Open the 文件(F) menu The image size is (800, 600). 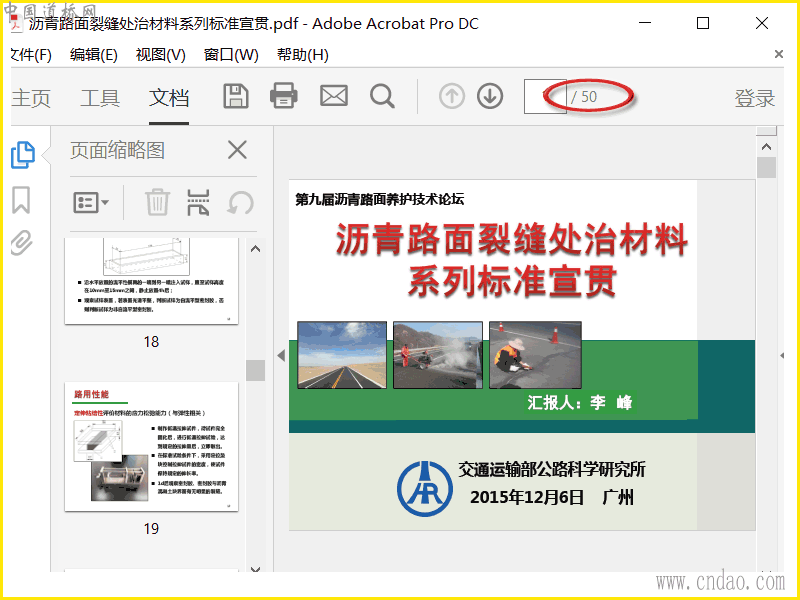(x=31, y=55)
